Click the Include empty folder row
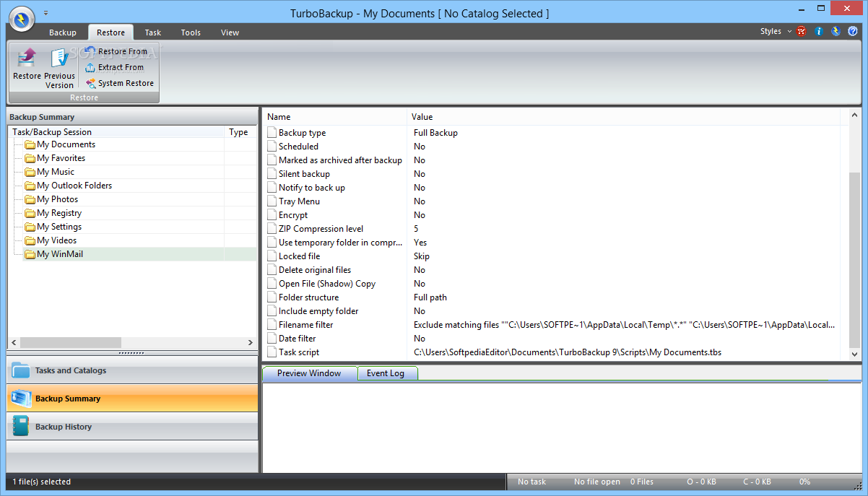The width and height of the screenshot is (868, 496). tap(555, 311)
